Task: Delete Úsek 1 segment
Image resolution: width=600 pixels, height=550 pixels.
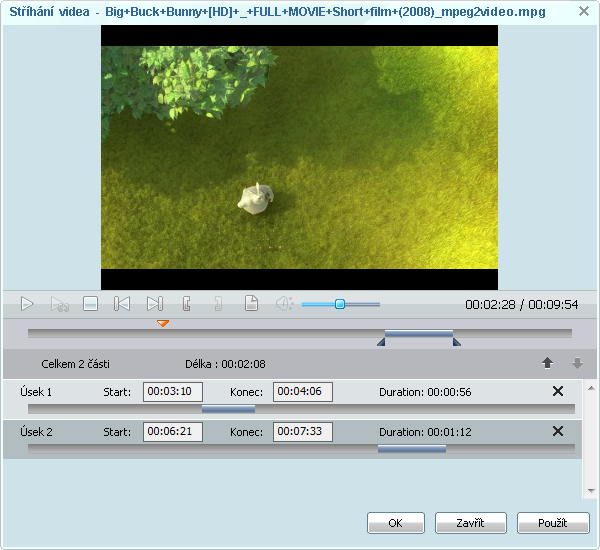Action: pos(558,391)
